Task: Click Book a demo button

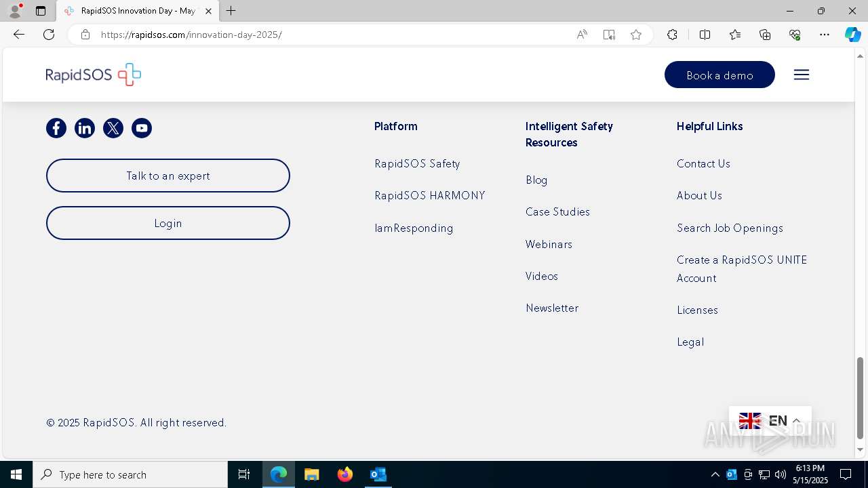Action: 719,75
